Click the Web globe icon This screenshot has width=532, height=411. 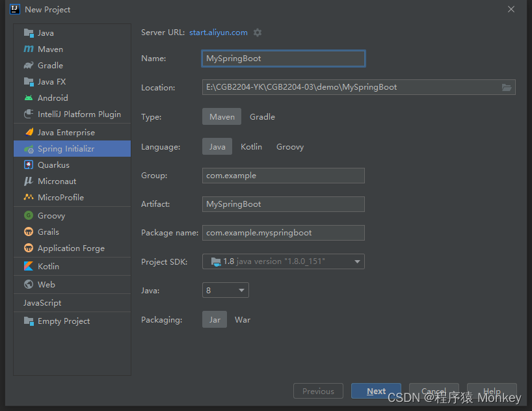pos(29,284)
